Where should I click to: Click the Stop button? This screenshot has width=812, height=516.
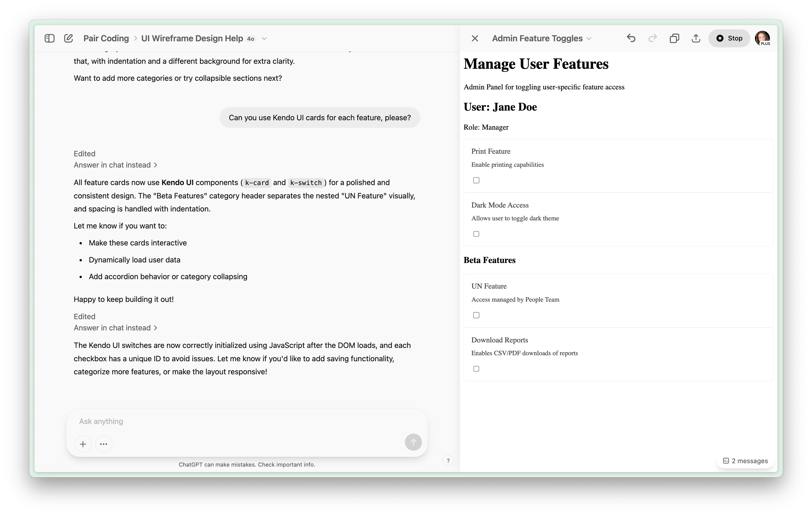(729, 38)
